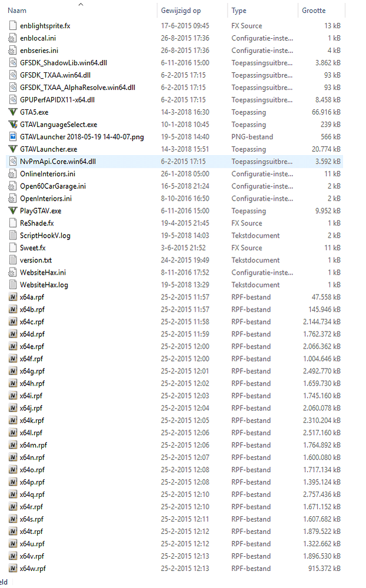Select the x64h.rpf file name
The height and width of the screenshot is (588, 366).
tap(32, 383)
